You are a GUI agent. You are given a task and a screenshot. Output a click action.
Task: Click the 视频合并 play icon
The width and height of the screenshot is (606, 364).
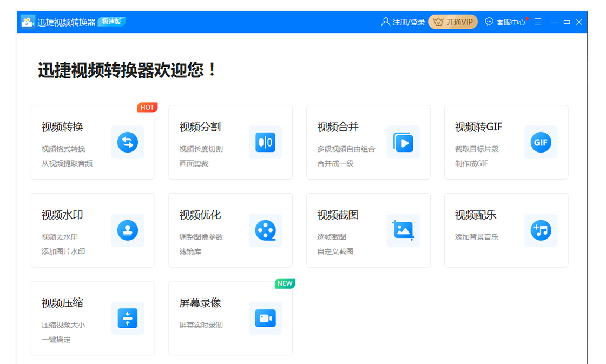tap(403, 142)
